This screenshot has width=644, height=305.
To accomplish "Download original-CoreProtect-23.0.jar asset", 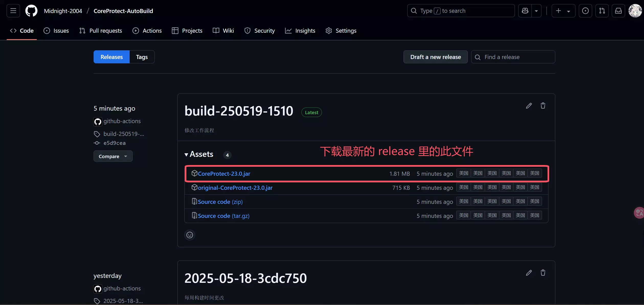I will coord(235,188).
